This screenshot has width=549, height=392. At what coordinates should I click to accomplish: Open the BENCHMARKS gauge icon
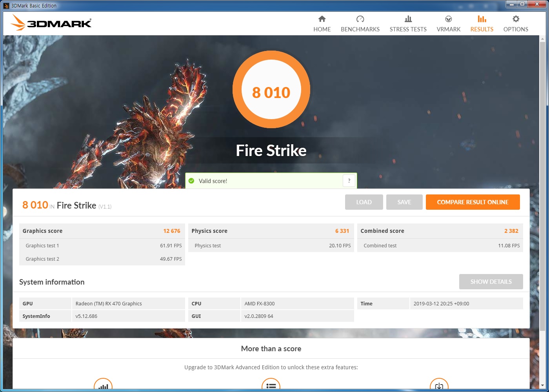[360, 19]
